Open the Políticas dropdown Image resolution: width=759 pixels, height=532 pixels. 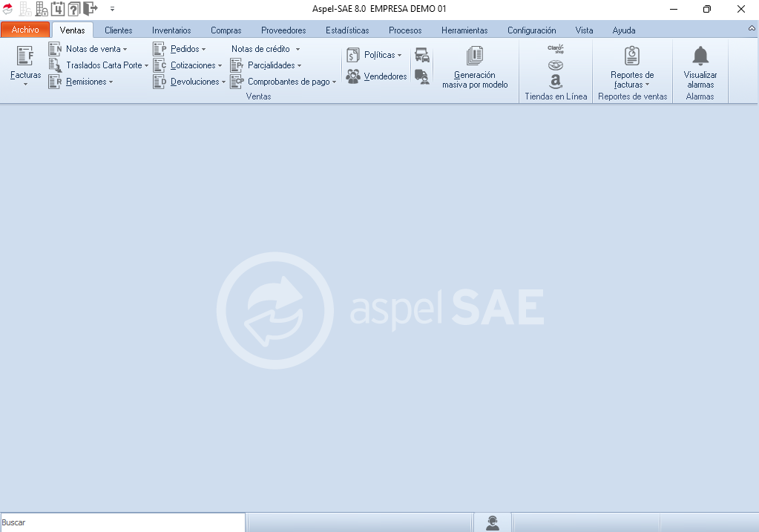[399, 56]
